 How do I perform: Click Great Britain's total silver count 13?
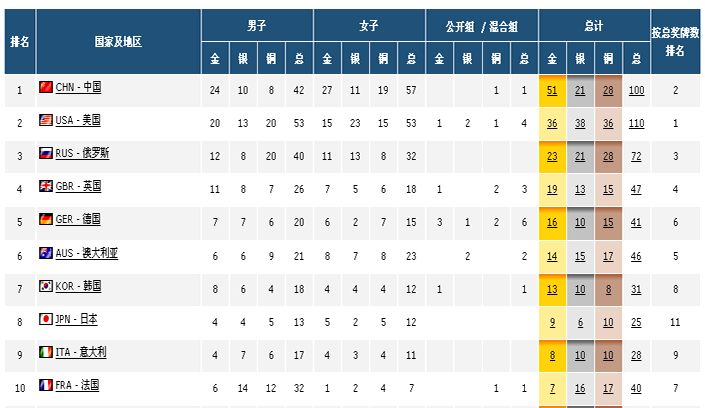click(x=580, y=190)
